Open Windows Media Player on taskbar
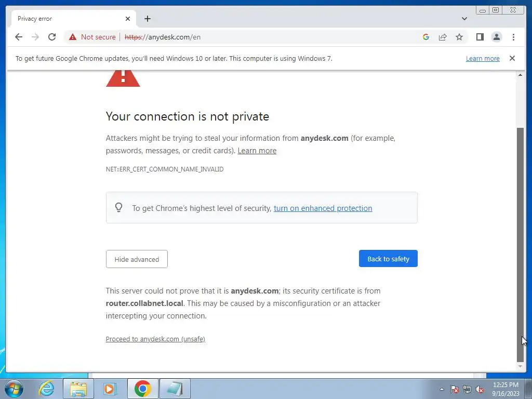532x399 pixels. point(110,389)
